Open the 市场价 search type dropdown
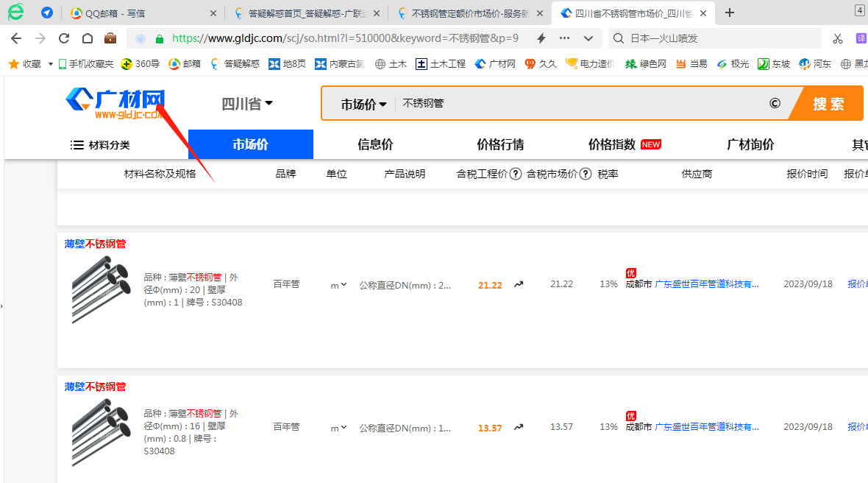The width and height of the screenshot is (868, 483). tap(363, 104)
